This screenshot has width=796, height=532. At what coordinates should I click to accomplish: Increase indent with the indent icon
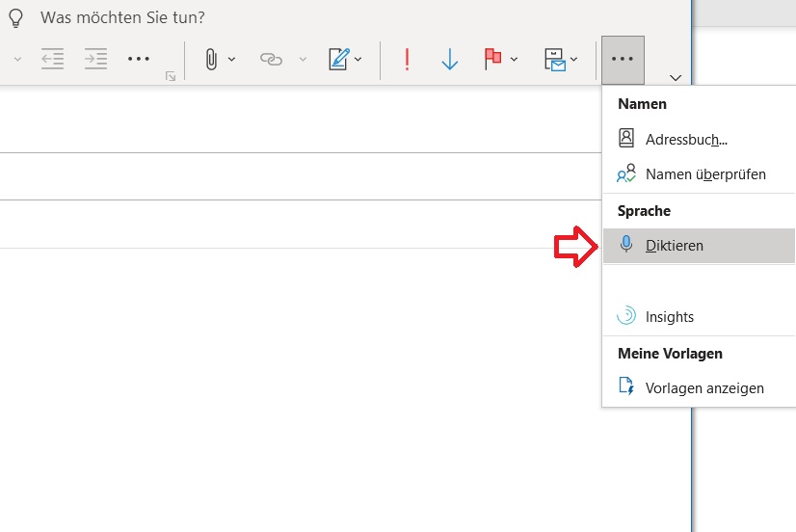click(95, 59)
